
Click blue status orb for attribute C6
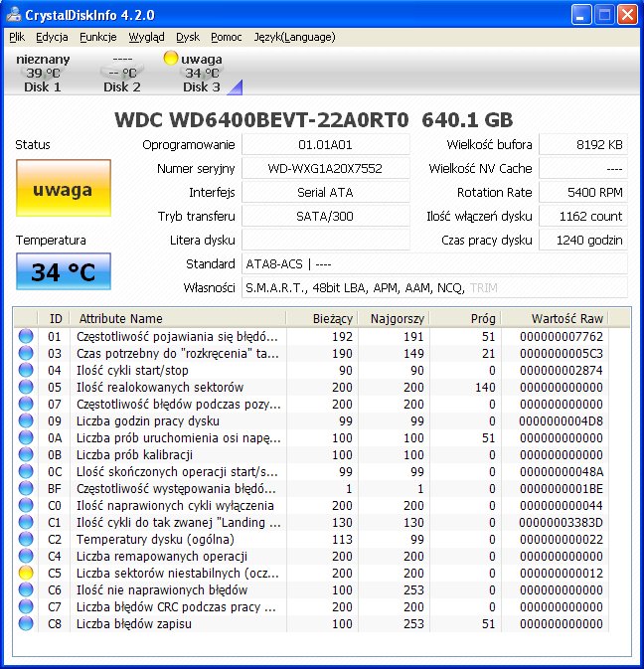(26, 589)
